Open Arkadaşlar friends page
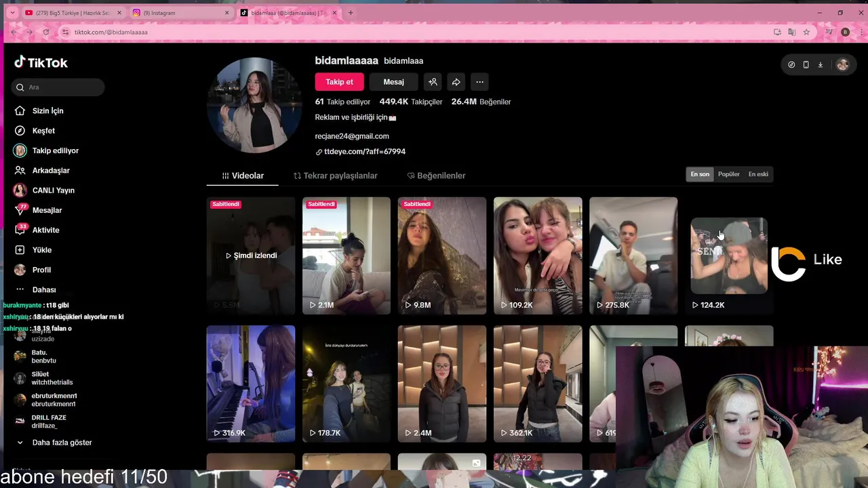868x488 pixels. tap(42, 170)
